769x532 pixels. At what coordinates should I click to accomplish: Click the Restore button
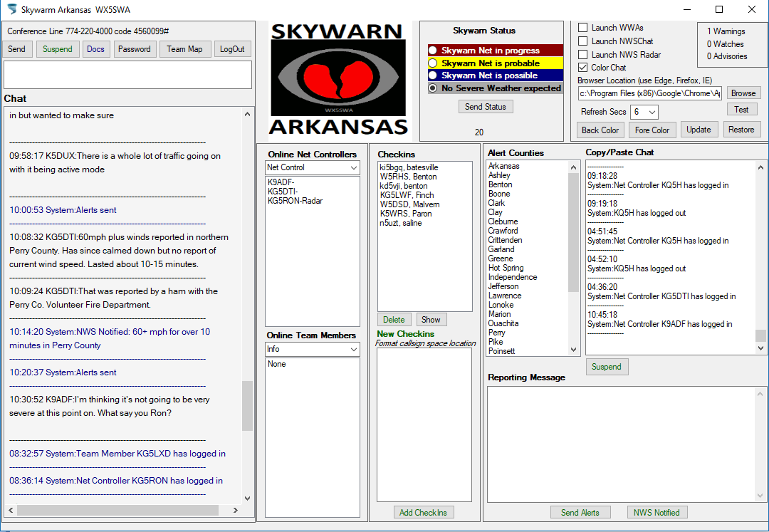(x=741, y=130)
